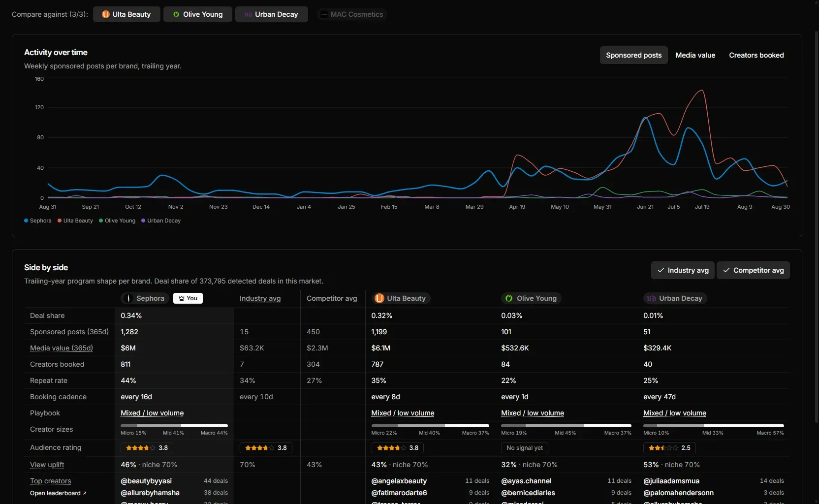Open creator @allurebyhamsha under Sephora

[x=150, y=493]
